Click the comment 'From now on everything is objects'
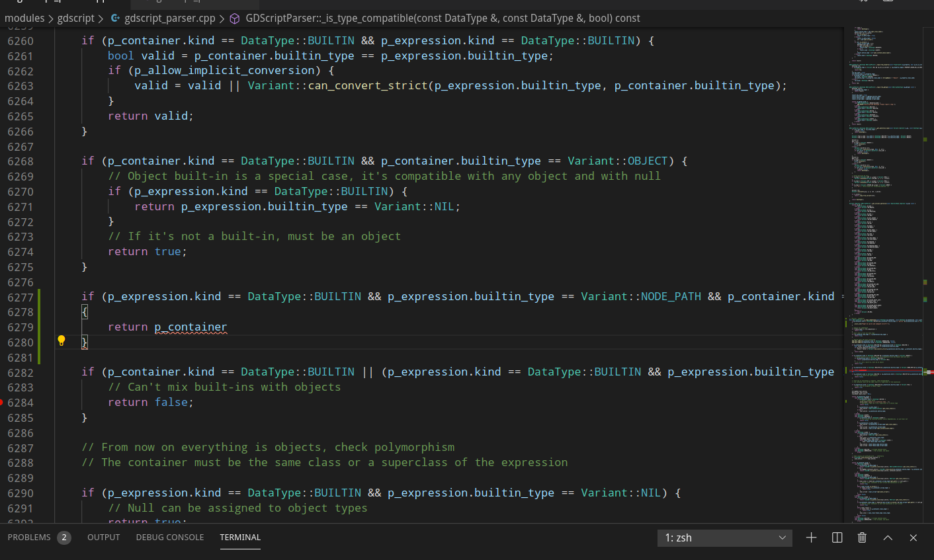 pyautogui.click(x=268, y=447)
